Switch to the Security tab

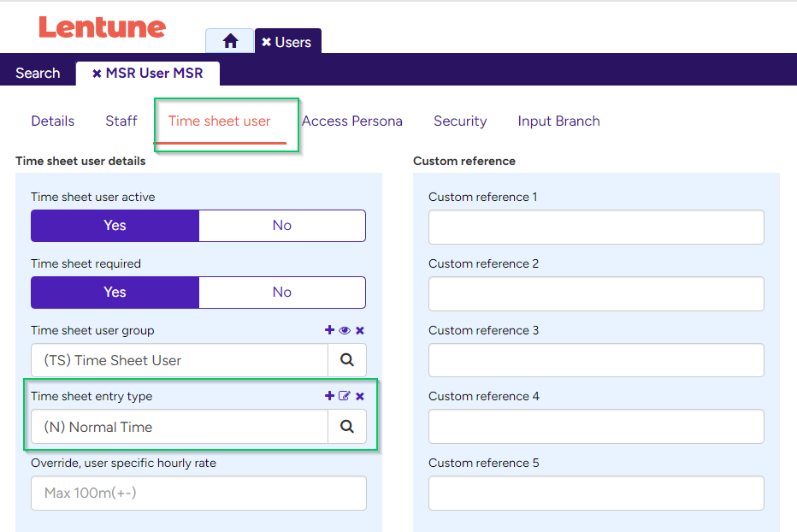[460, 121]
